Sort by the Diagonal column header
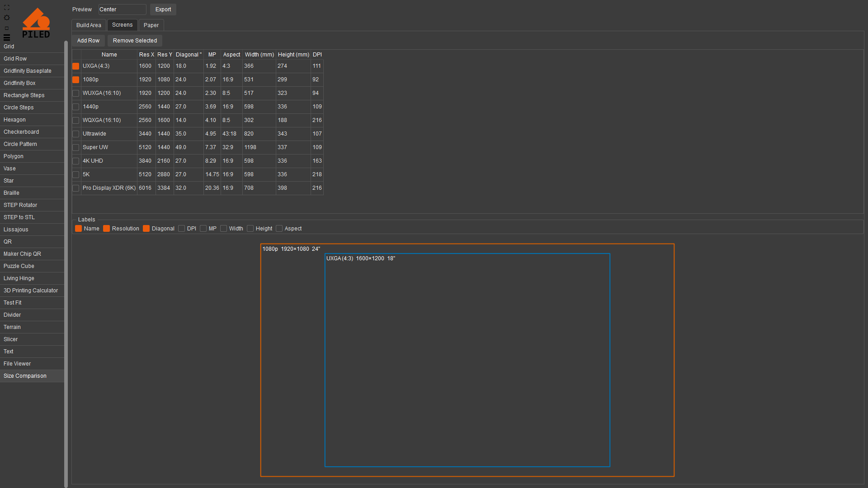 [x=189, y=55]
